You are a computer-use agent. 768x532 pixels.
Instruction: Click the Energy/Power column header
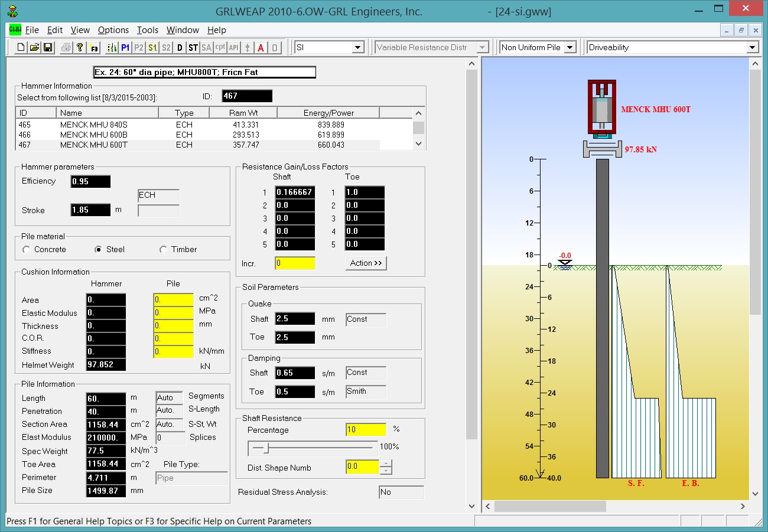pyautogui.click(x=328, y=113)
